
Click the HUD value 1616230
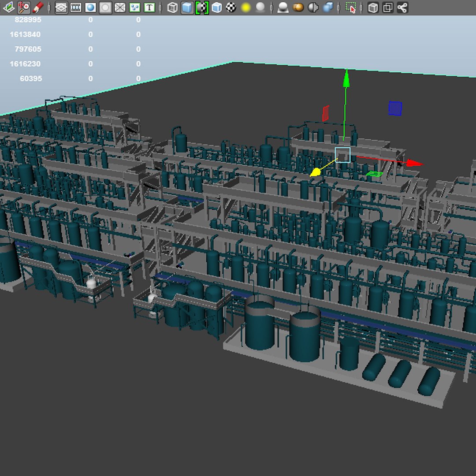tap(25, 64)
